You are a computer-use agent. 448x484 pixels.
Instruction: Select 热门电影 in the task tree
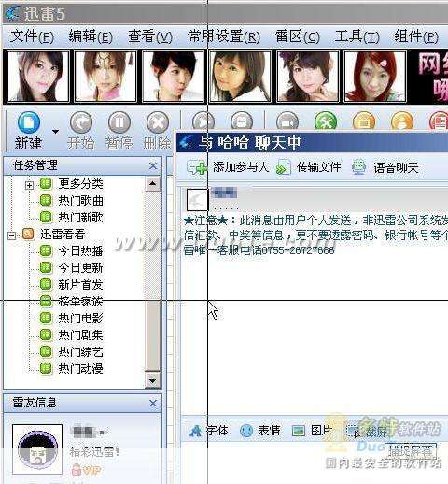pos(80,319)
